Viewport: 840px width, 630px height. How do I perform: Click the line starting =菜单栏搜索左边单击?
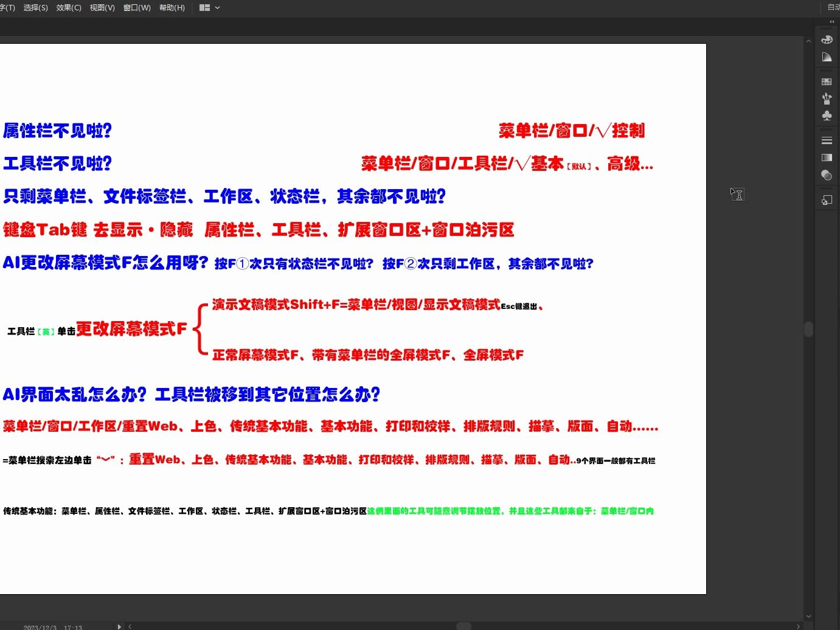click(x=328, y=460)
